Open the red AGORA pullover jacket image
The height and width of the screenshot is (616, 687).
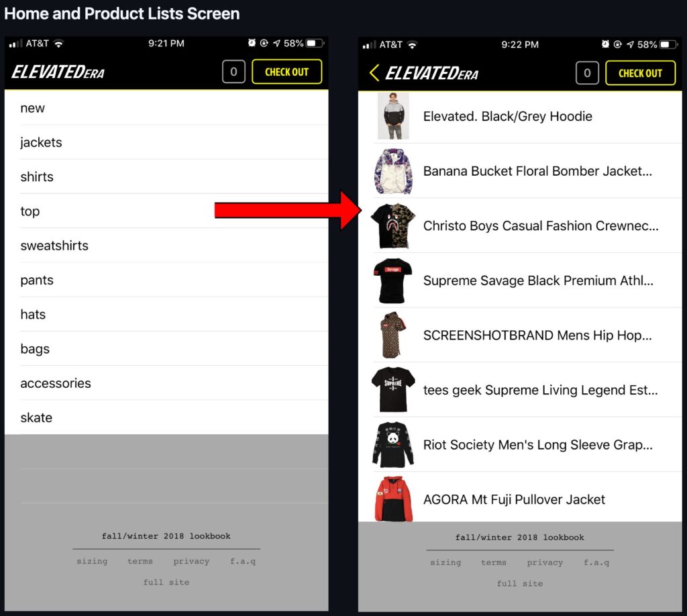[393, 499]
